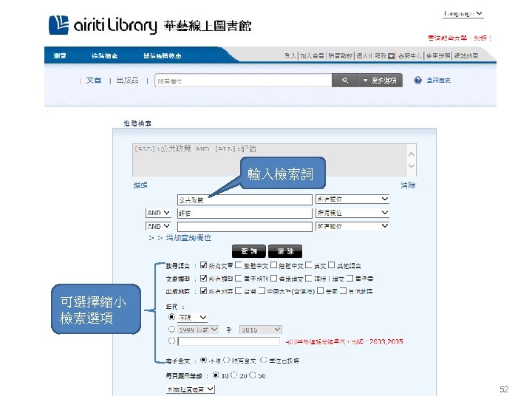Select 單位已訂購 radio button
This screenshot has height=399, width=532.
pos(264,360)
